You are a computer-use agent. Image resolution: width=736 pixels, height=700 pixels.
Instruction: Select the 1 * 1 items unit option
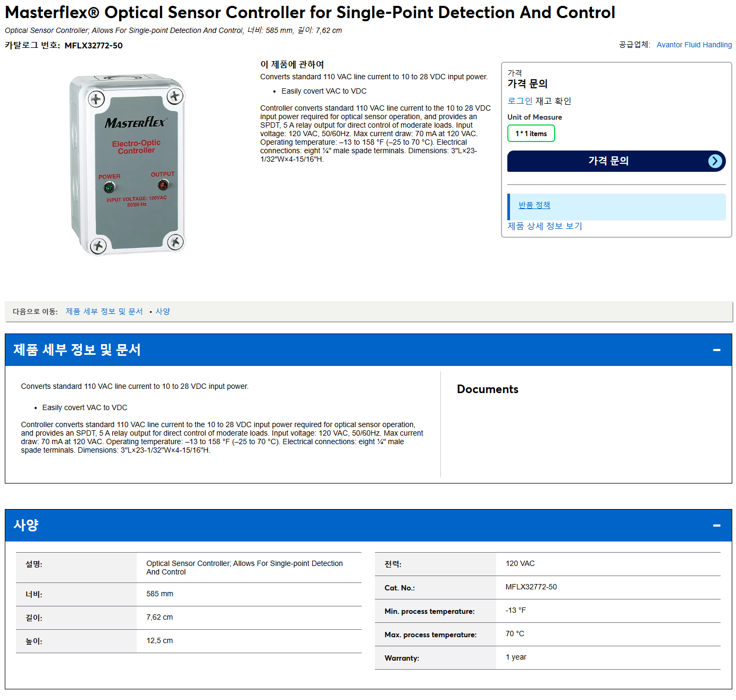(x=531, y=134)
